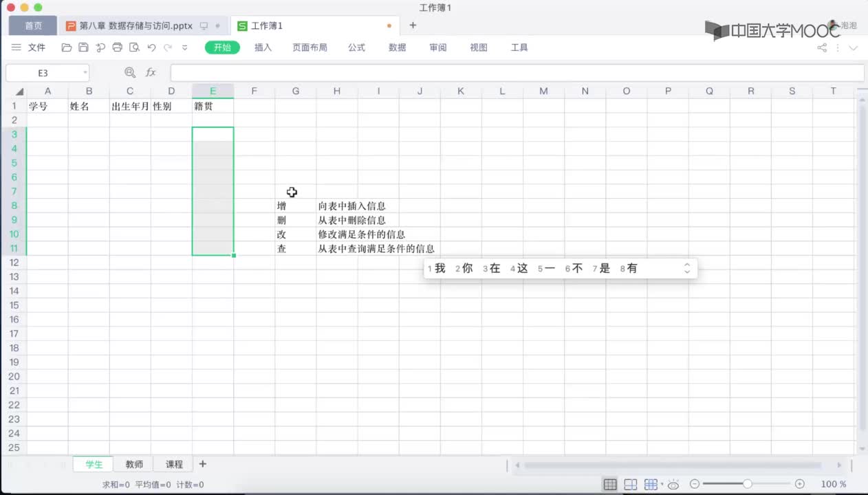Expand the quick access toolbar chevron
Image resolution: width=868 pixels, height=495 pixels.
[x=184, y=47]
